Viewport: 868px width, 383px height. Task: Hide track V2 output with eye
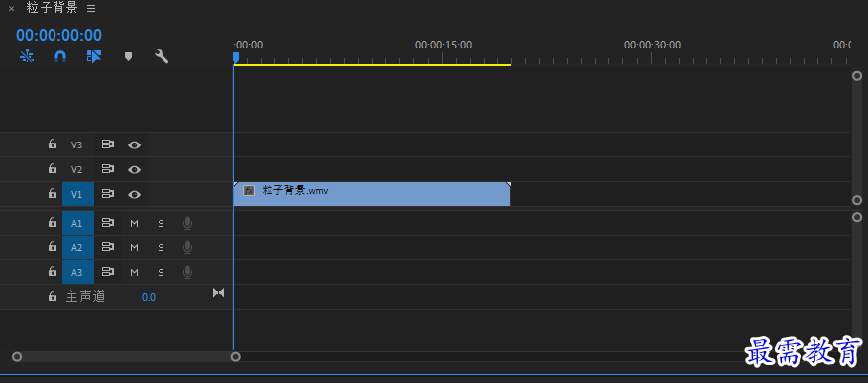(134, 169)
